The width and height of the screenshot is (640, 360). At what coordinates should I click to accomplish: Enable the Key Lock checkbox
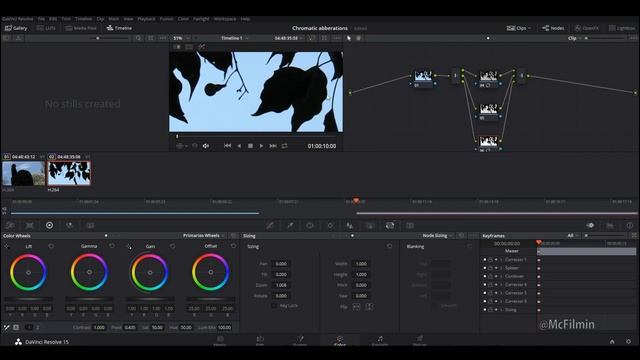pyautogui.click(x=274, y=306)
